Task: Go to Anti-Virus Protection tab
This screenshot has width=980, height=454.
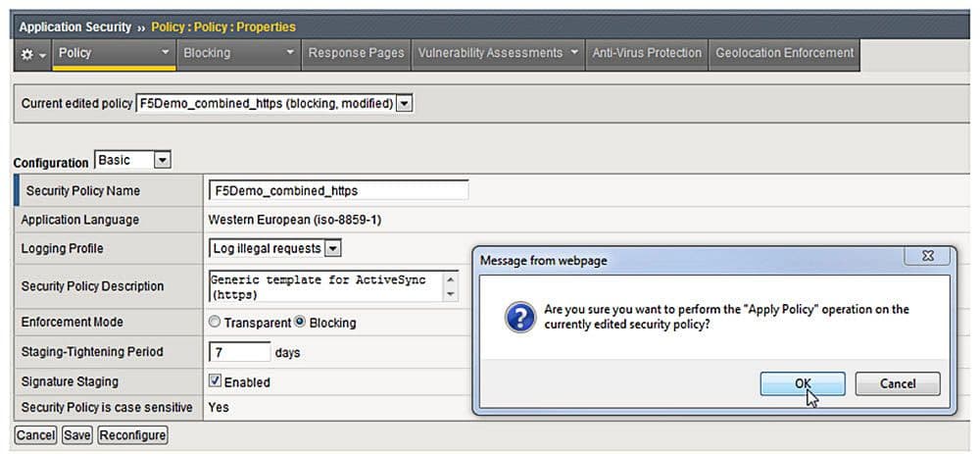Action: (x=647, y=53)
